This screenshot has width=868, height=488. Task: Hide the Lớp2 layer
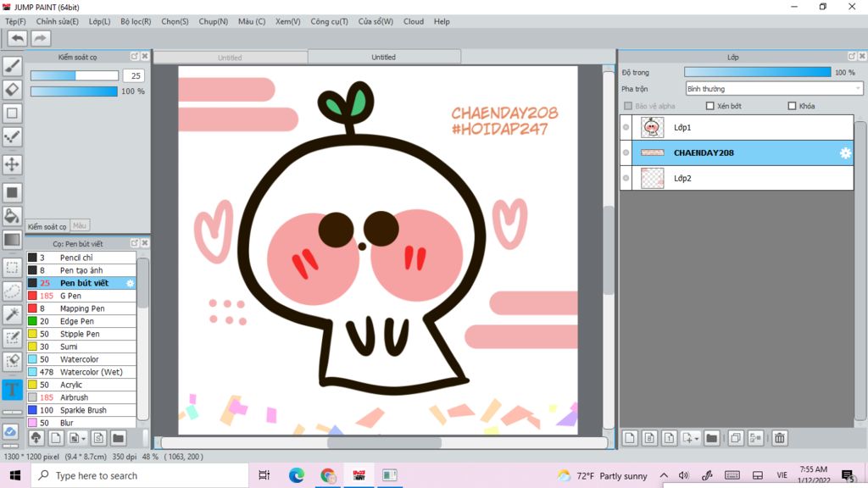(x=626, y=178)
